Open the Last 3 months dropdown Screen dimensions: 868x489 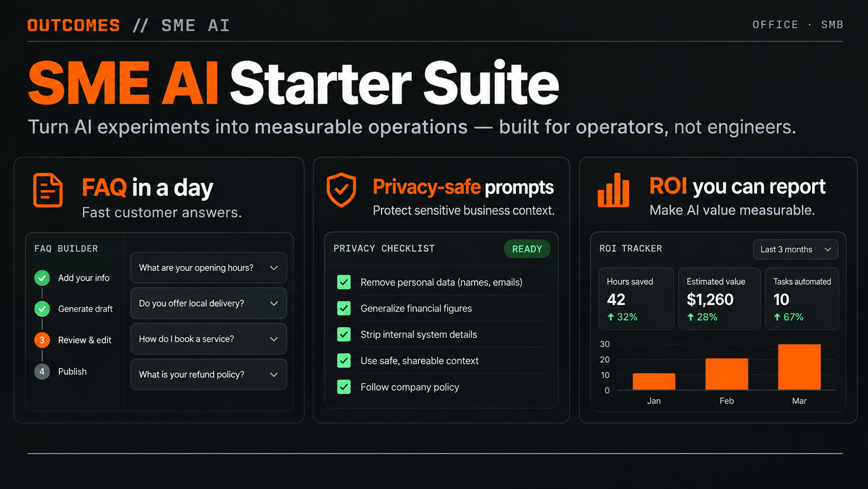tap(795, 249)
